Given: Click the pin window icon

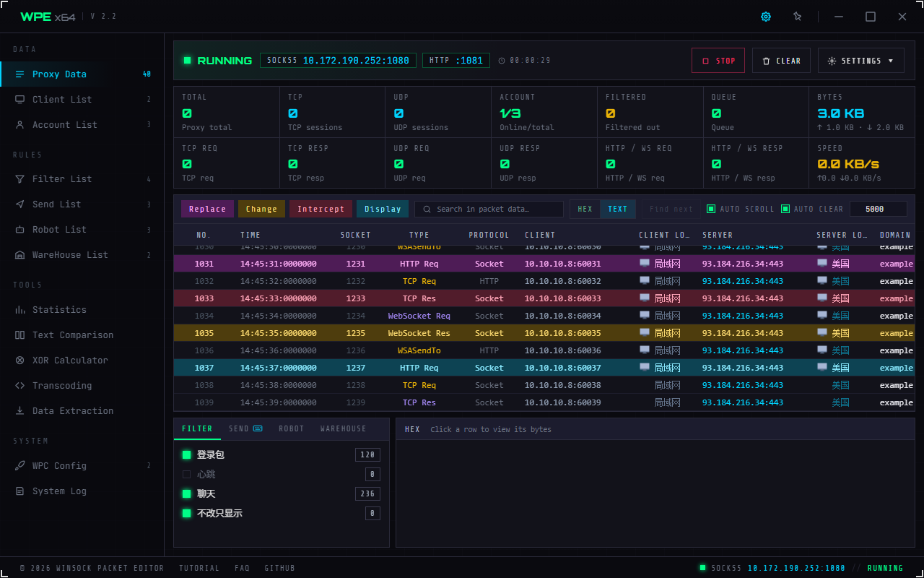Looking at the screenshot, I should (x=797, y=17).
